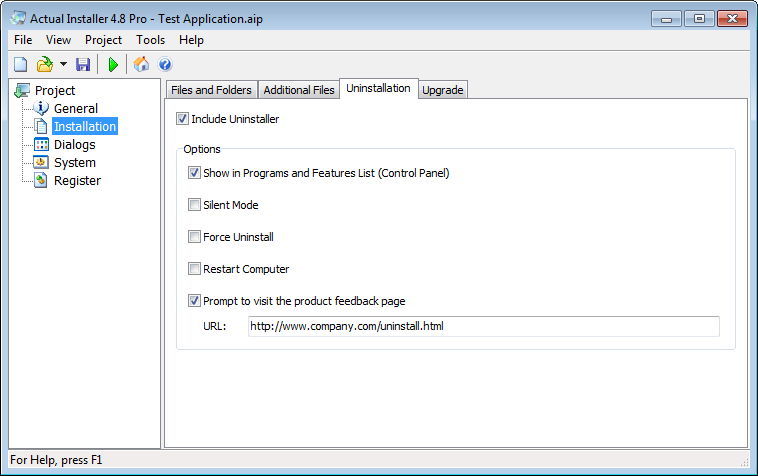Viewport: 758px width, 476px height.
Task: Select Installation in the project tree
Action: 85,126
